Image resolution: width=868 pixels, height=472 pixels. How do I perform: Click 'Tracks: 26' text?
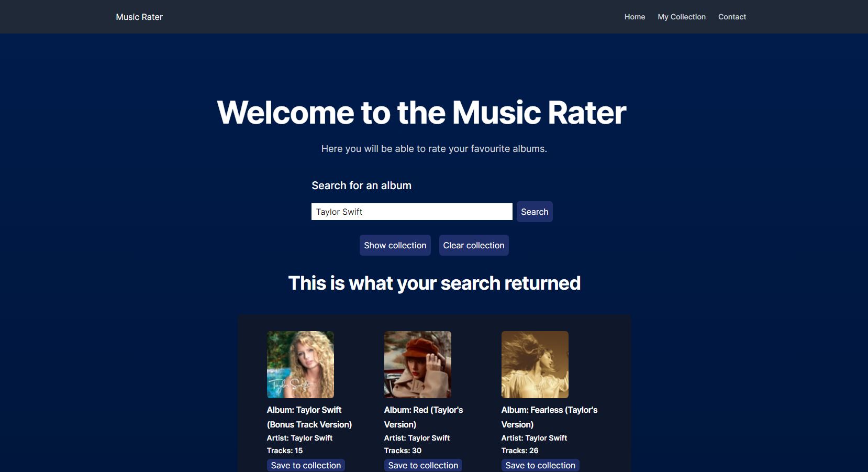pos(520,451)
